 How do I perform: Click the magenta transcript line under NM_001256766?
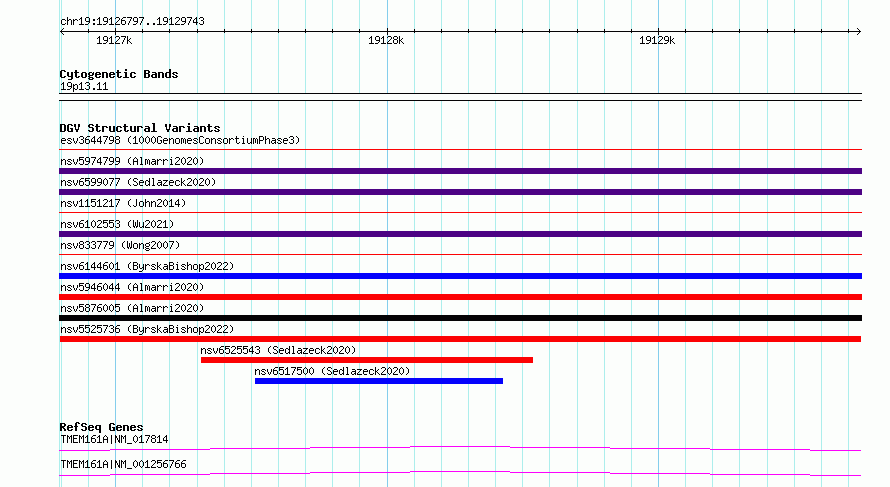point(460,473)
